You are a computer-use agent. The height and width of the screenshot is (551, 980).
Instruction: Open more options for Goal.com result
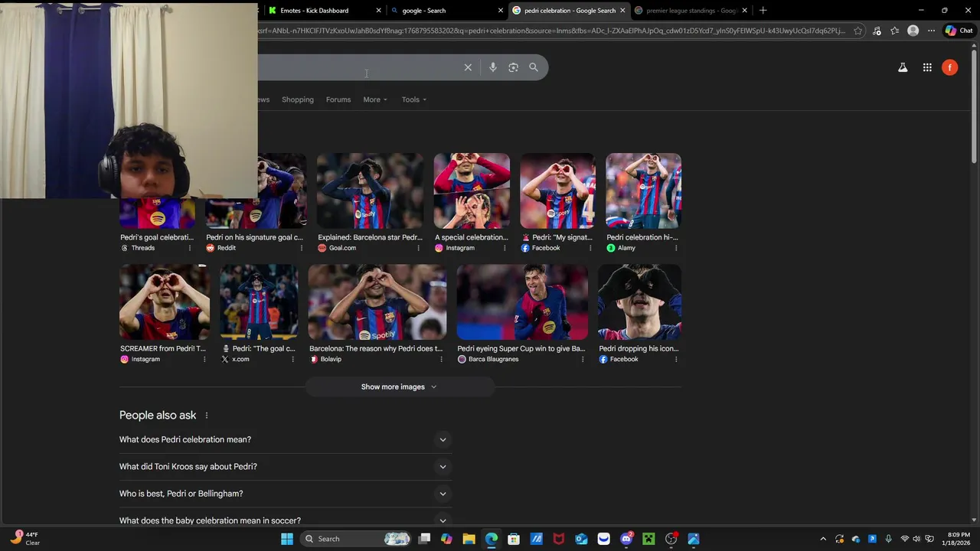[x=418, y=248]
